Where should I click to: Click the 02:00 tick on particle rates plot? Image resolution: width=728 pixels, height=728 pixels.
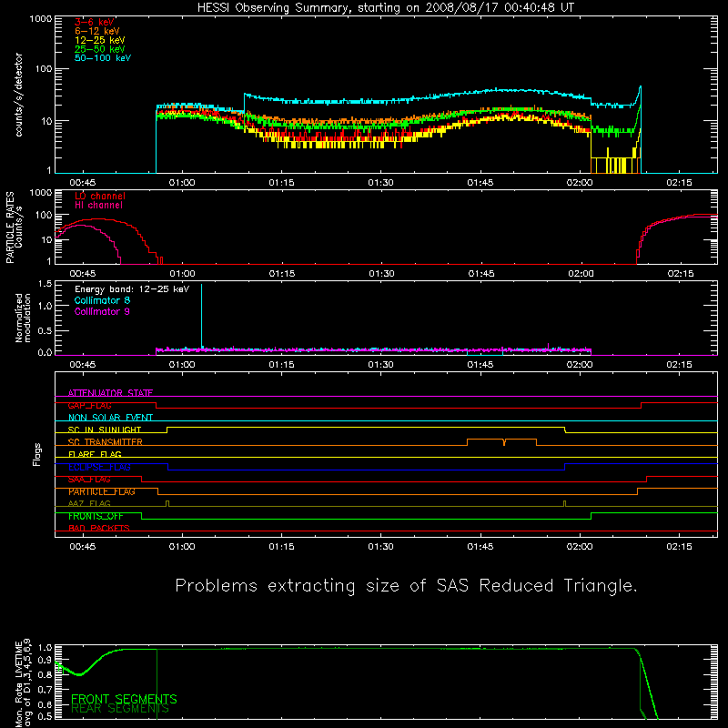click(x=581, y=274)
